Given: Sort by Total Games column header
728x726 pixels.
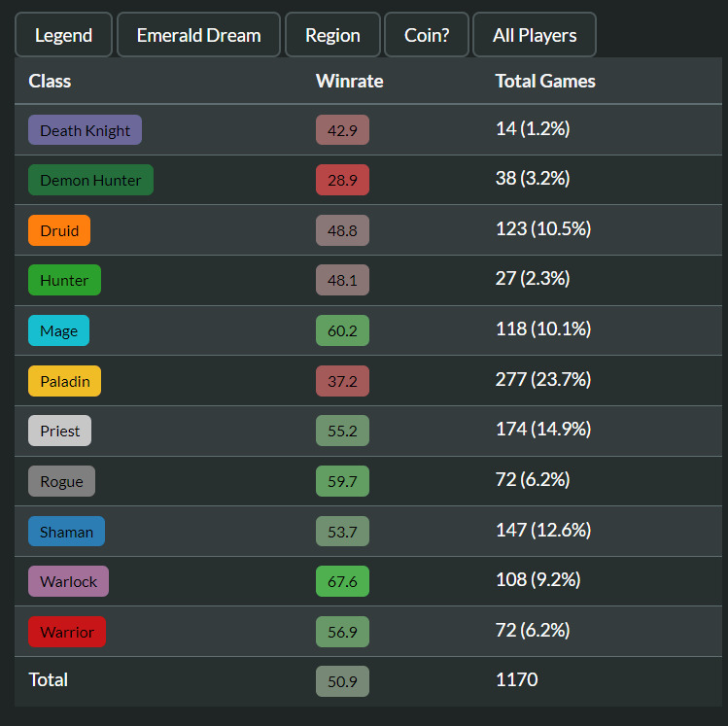Looking at the screenshot, I should click(x=545, y=81).
